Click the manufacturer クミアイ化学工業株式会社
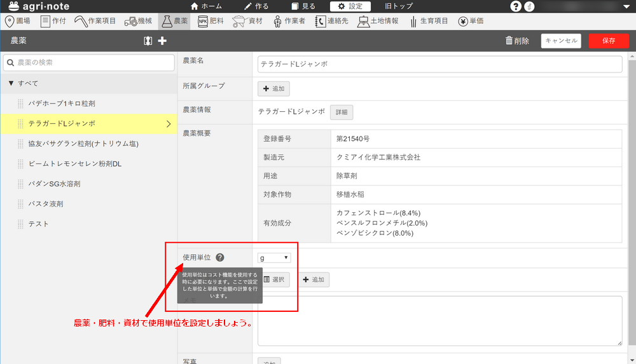Screen dimensions: 636x364 coord(378,158)
